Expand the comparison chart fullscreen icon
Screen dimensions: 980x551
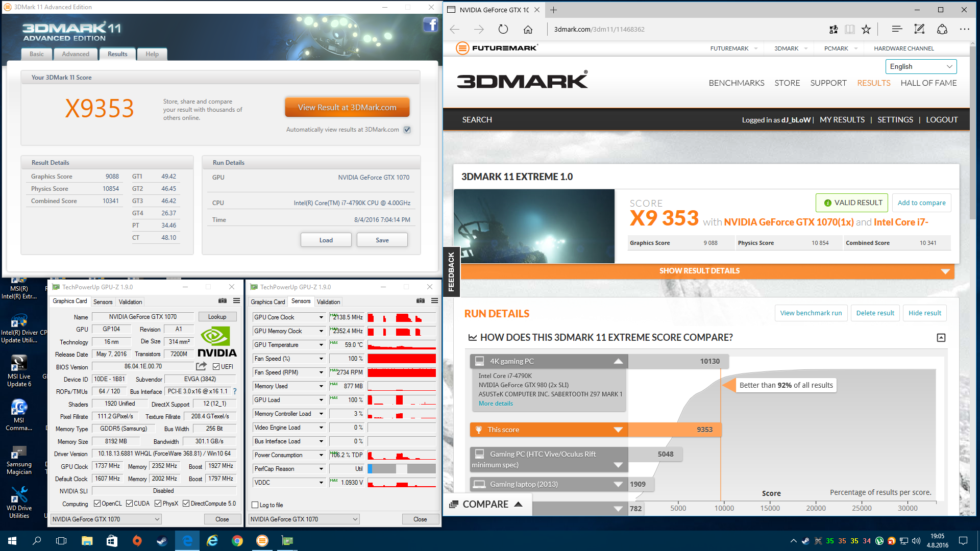(x=941, y=338)
